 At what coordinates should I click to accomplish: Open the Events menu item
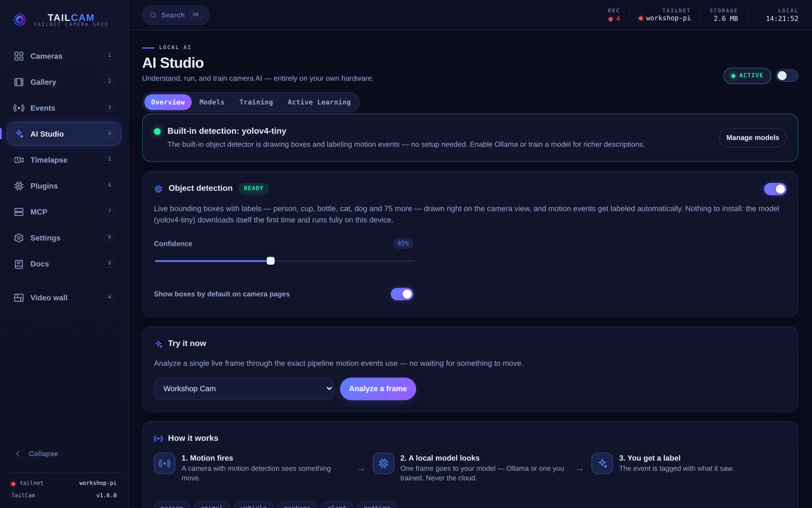click(64, 108)
